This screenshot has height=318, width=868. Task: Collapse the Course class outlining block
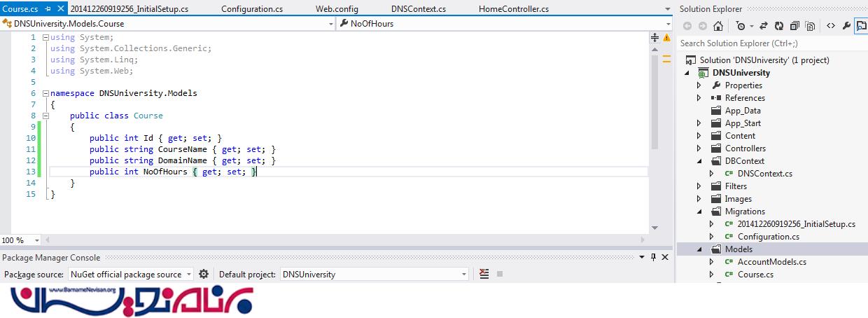point(45,116)
